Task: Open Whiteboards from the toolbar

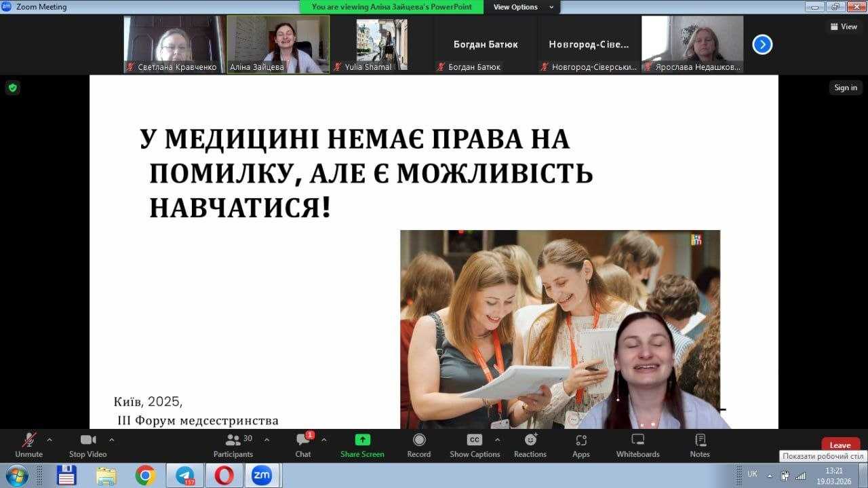Action: [x=637, y=440]
